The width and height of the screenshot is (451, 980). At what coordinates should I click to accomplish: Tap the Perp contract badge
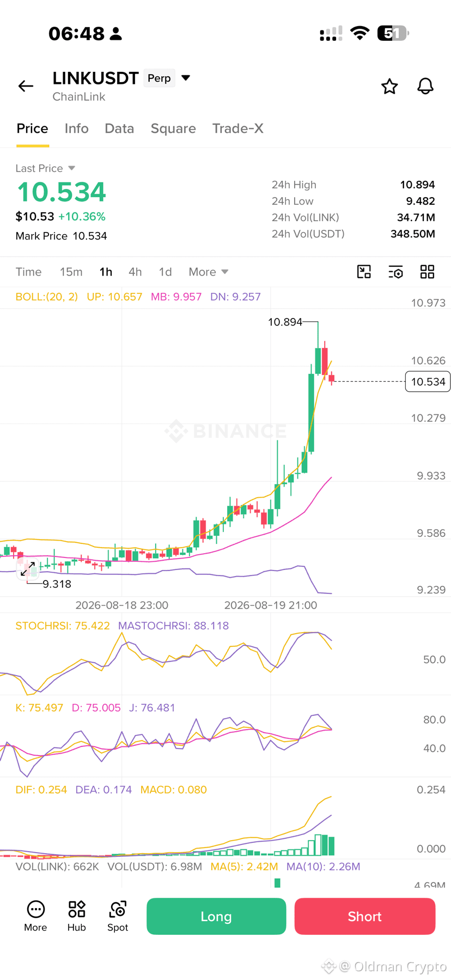[159, 78]
